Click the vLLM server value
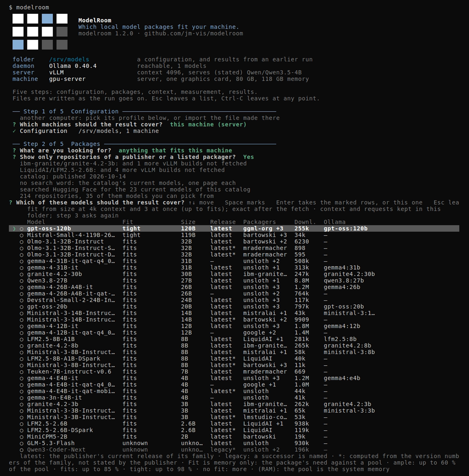The image size is (469, 476). pyautogui.click(x=56, y=73)
